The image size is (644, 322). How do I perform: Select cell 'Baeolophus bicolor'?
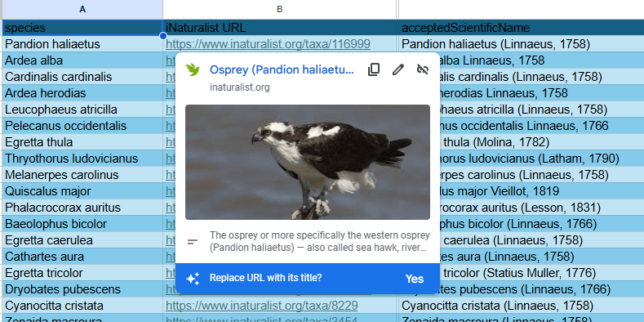(82, 224)
